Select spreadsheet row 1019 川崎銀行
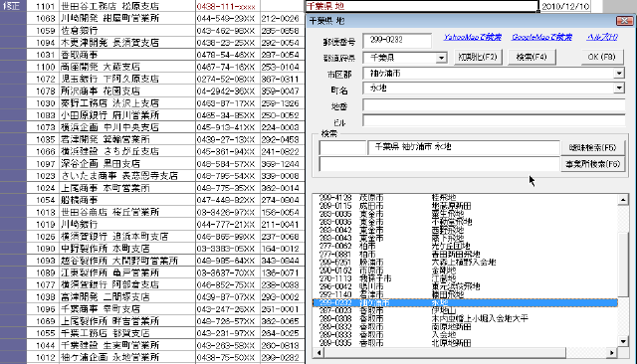 point(166,225)
